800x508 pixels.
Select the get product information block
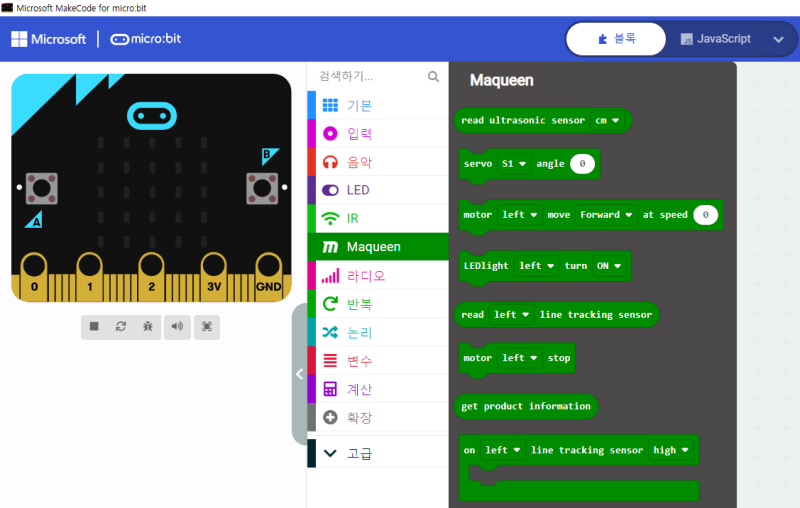[526, 407]
